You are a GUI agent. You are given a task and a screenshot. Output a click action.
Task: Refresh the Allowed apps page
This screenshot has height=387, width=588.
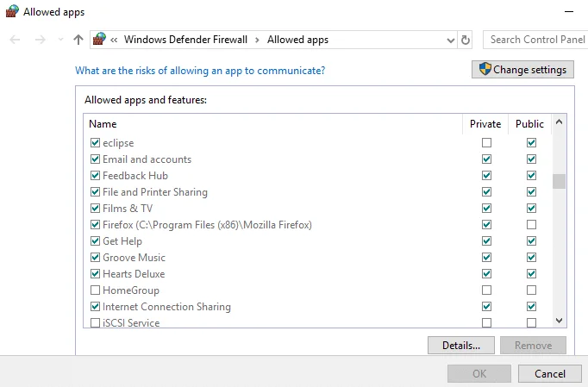[465, 40]
